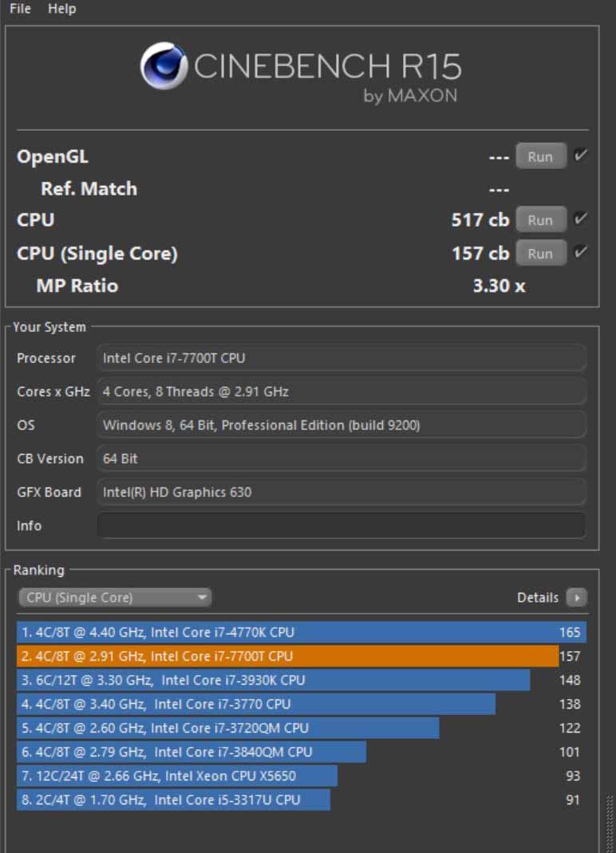
Task: Select the i7-3720QM ranking entry
Action: 227,729
